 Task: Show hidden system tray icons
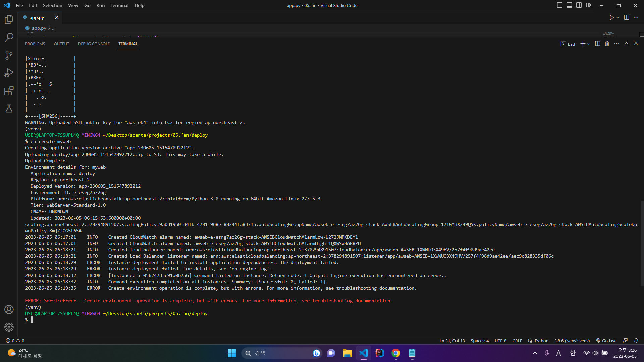coord(535,353)
